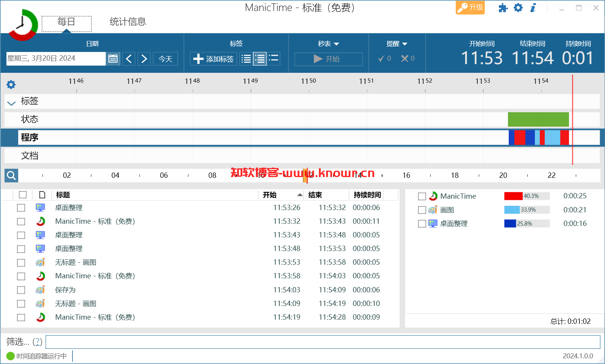Select the 程序 timeline row
Viewport: 605px width, 364px height.
tap(302, 137)
